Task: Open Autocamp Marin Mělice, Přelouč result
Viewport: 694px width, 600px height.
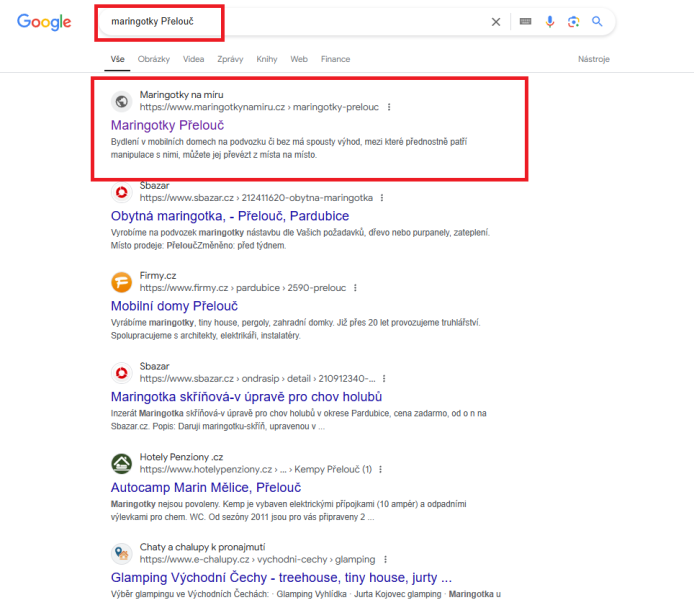Action: tap(206, 488)
